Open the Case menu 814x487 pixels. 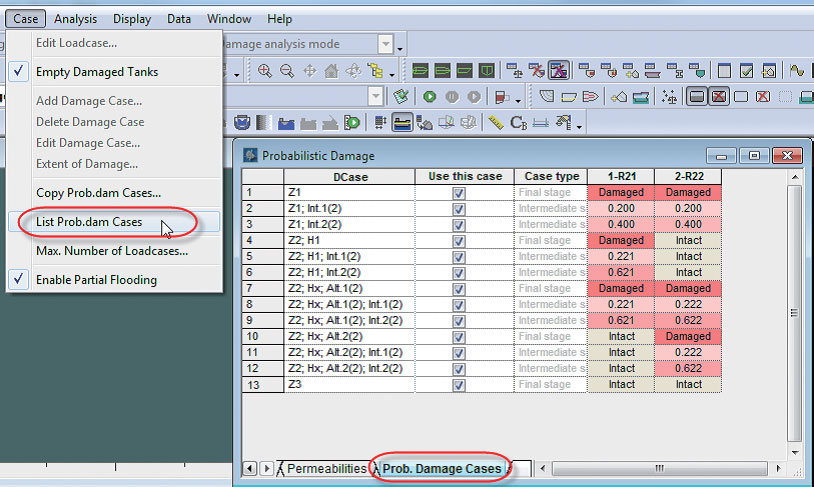point(25,19)
